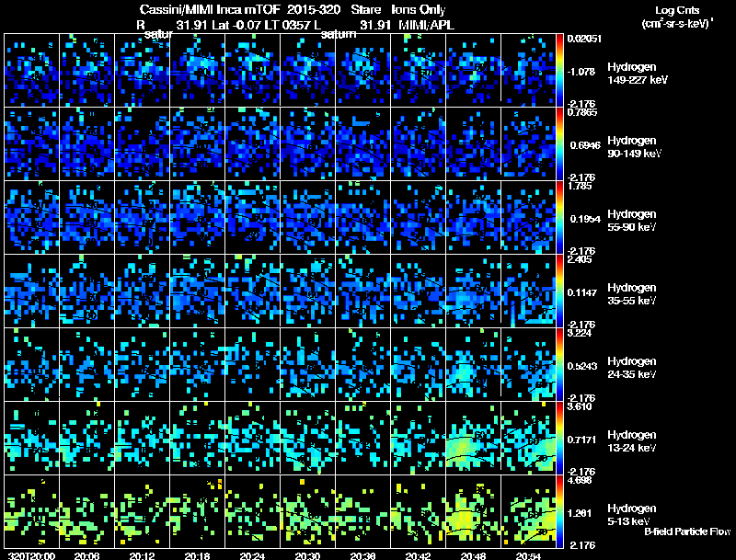The image size is (736, 560).
Task: Click the '20:12' time axis label
Action: pyautogui.click(x=142, y=555)
